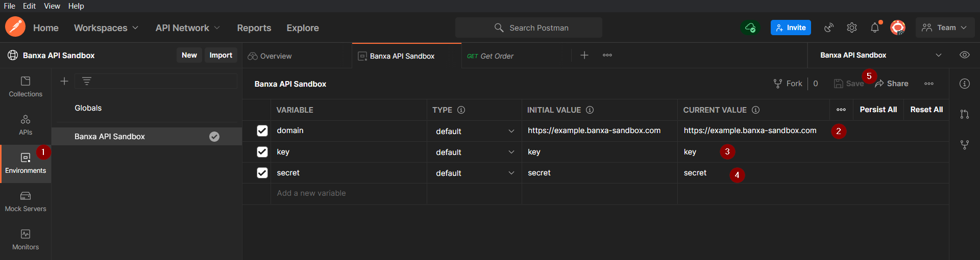The height and width of the screenshot is (260, 980).
Task: Click the Invite button
Action: coord(791,28)
